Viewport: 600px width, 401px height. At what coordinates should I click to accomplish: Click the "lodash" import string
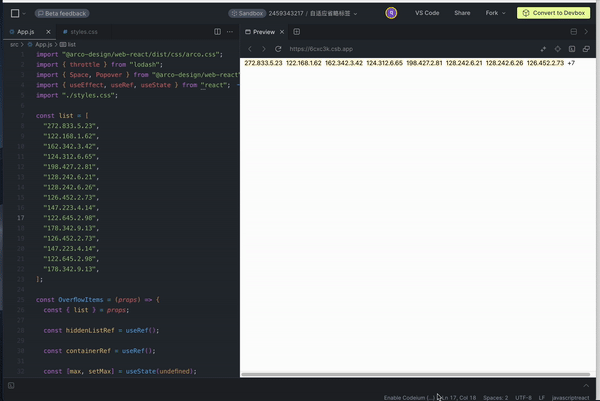tap(144, 65)
